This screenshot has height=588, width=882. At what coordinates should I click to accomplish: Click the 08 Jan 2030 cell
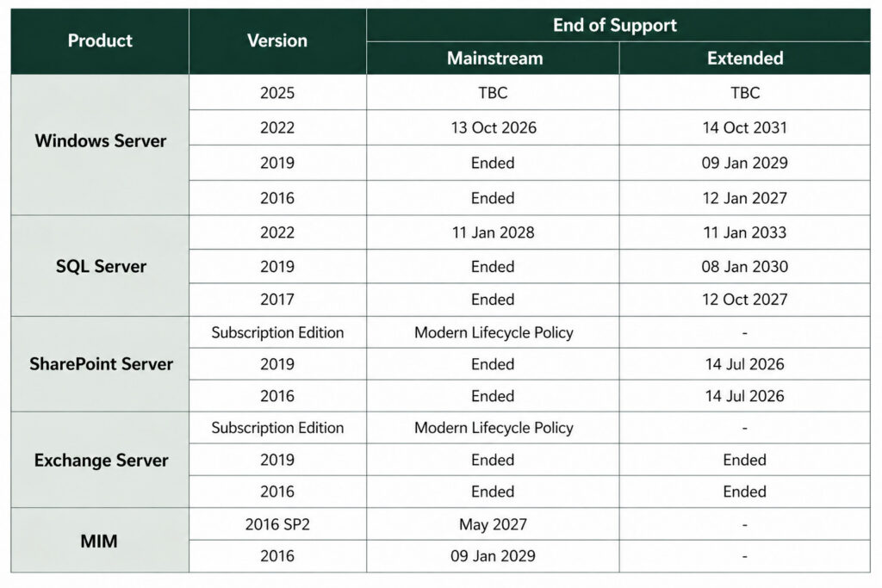click(744, 267)
